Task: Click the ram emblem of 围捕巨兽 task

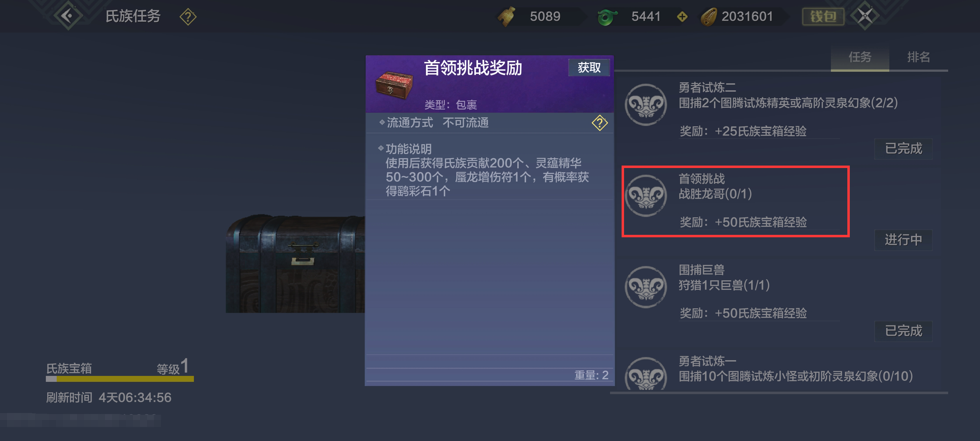Action: point(646,287)
